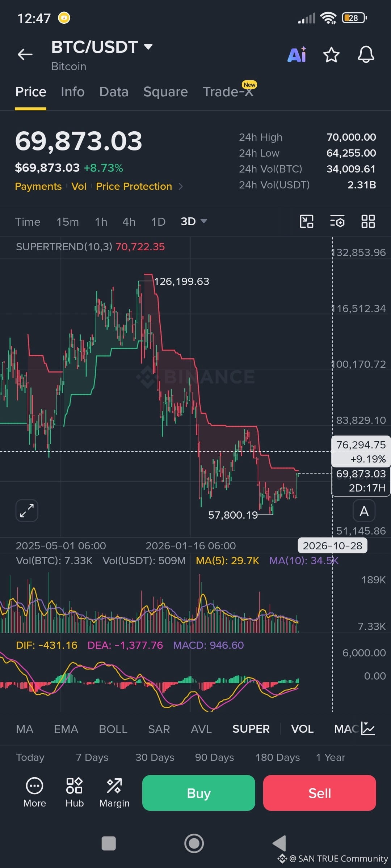Select 1h interval
The width and height of the screenshot is (391, 868).
(x=101, y=222)
